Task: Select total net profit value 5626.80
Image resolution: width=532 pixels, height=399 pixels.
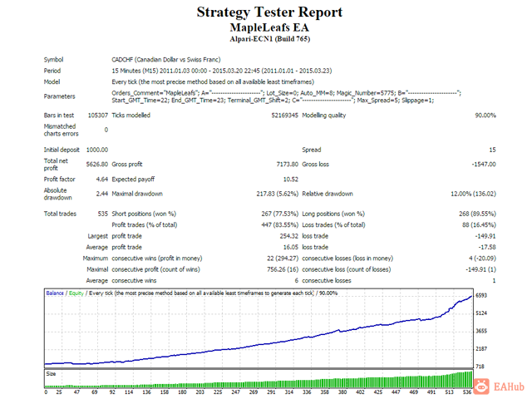Action: point(97,165)
